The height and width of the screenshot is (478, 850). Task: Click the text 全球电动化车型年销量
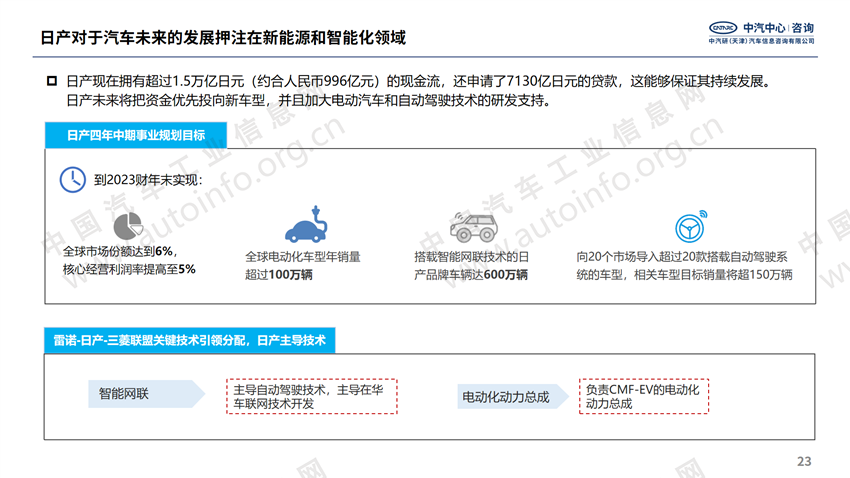coord(302,257)
